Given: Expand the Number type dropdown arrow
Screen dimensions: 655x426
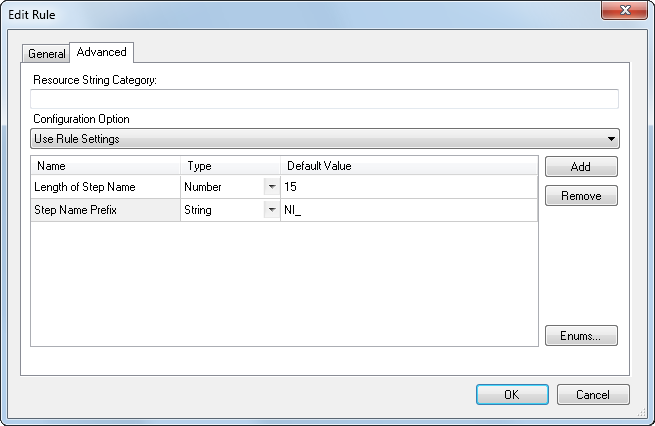Looking at the screenshot, I should tap(271, 187).
